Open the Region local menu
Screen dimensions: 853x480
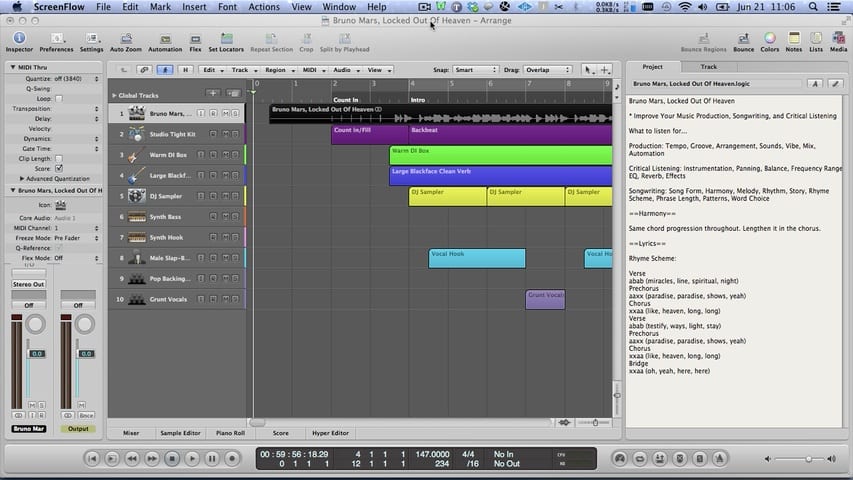tap(277, 70)
